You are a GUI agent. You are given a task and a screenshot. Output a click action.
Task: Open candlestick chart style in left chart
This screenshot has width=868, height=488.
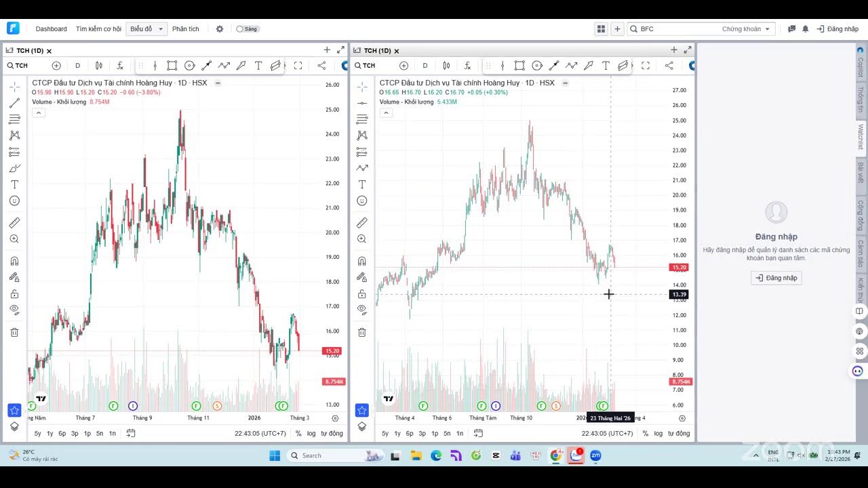pos(99,66)
